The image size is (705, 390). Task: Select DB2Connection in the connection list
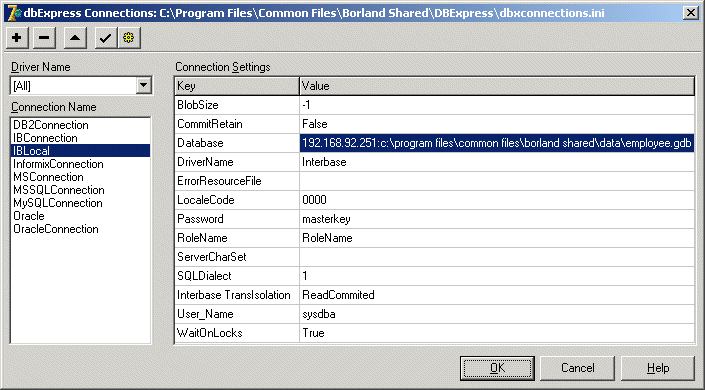coord(51,125)
